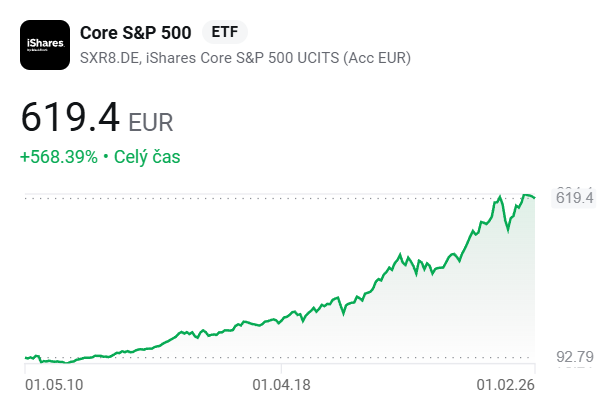The width and height of the screenshot is (605, 401).
Task: Click the iShares logo icon
Action: point(45,45)
